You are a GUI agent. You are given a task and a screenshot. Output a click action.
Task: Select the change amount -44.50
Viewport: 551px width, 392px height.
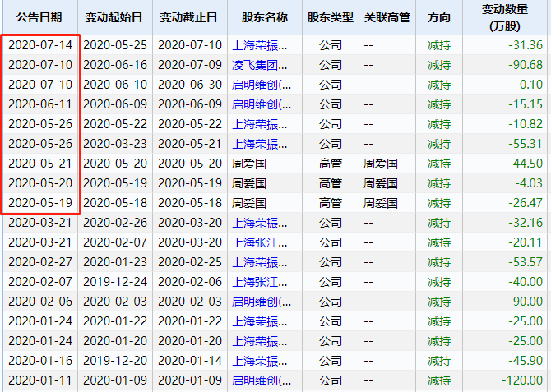point(526,163)
